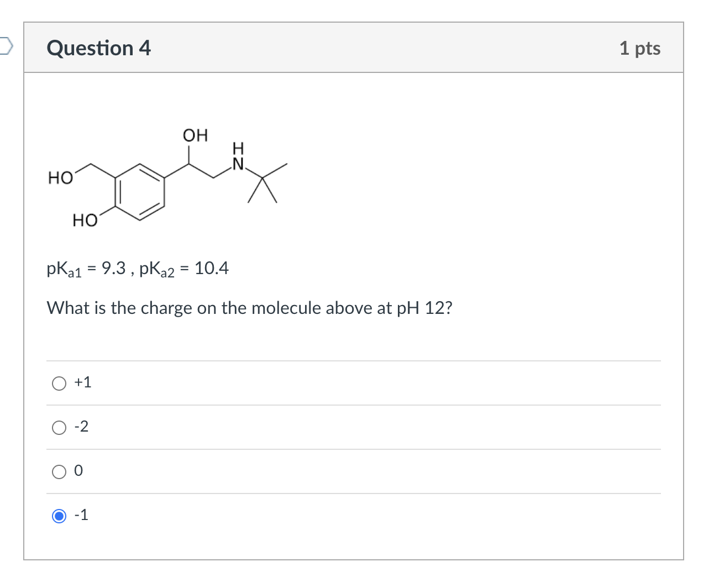
Task: Select the 0 answer radio button
Action: tap(59, 471)
